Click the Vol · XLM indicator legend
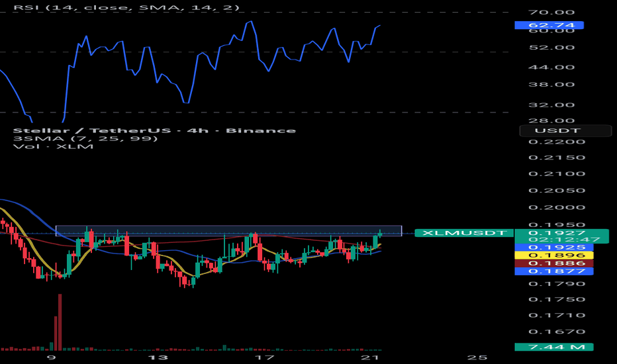The image size is (617, 364). [53, 146]
